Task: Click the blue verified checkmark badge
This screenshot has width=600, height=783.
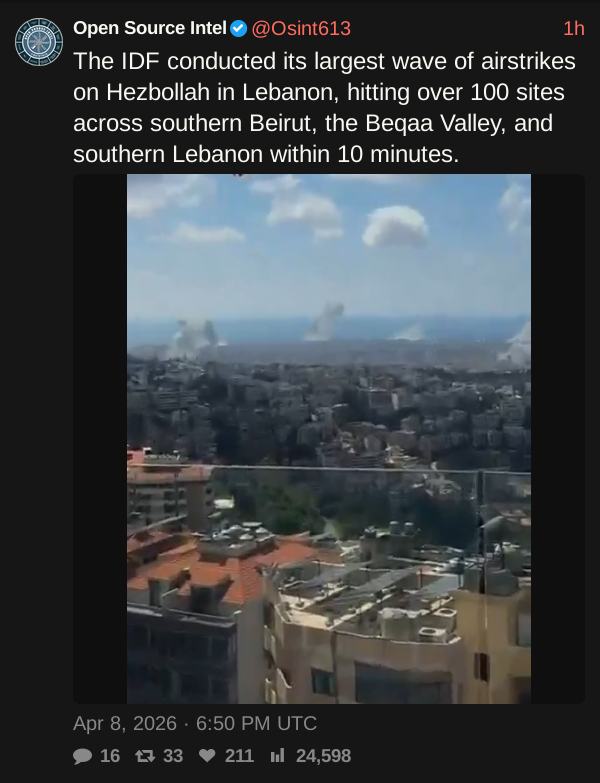Action: pyautogui.click(x=239, y=28)
